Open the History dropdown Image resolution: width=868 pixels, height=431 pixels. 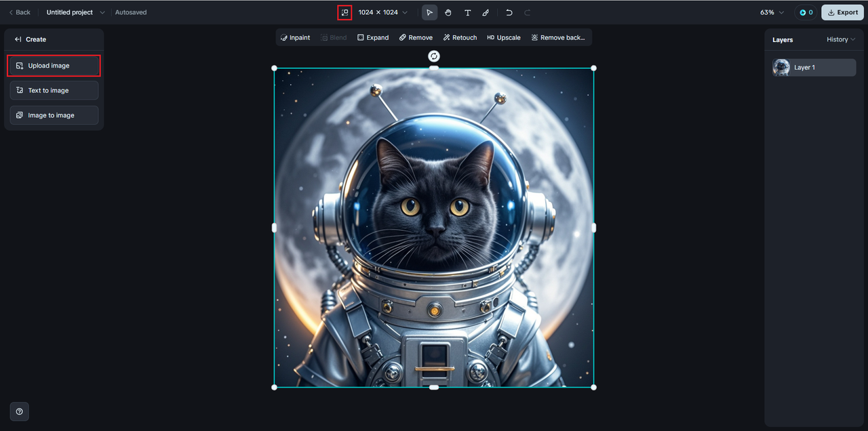[x=841, y=39]
